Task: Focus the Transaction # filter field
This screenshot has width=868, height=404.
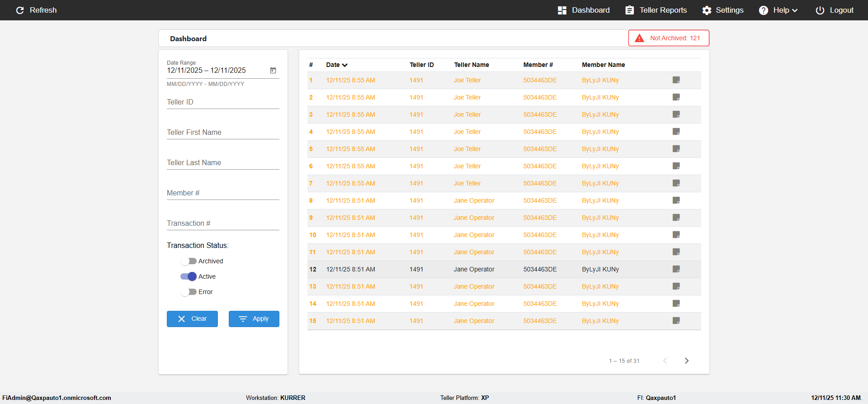Action: click(223, 223)
